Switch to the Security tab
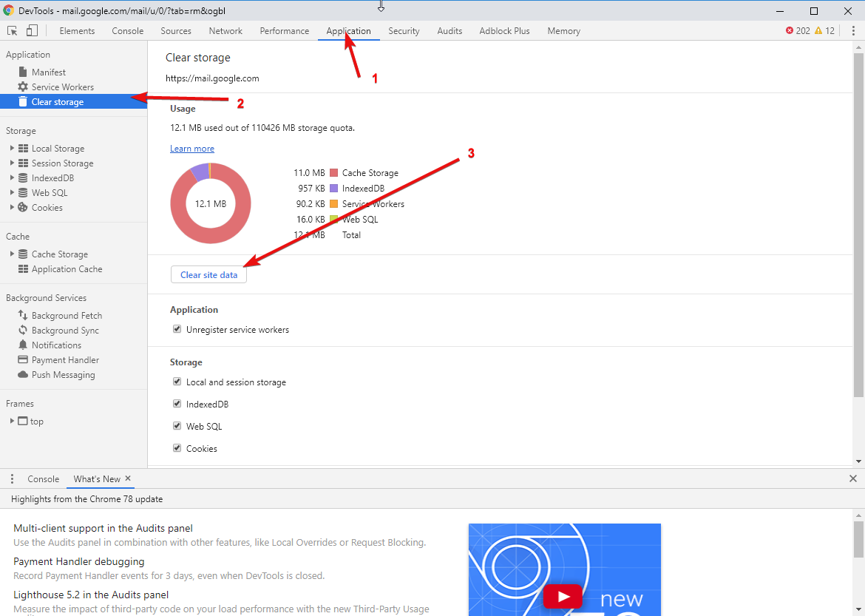865x616 pixels. pos(404,31)
